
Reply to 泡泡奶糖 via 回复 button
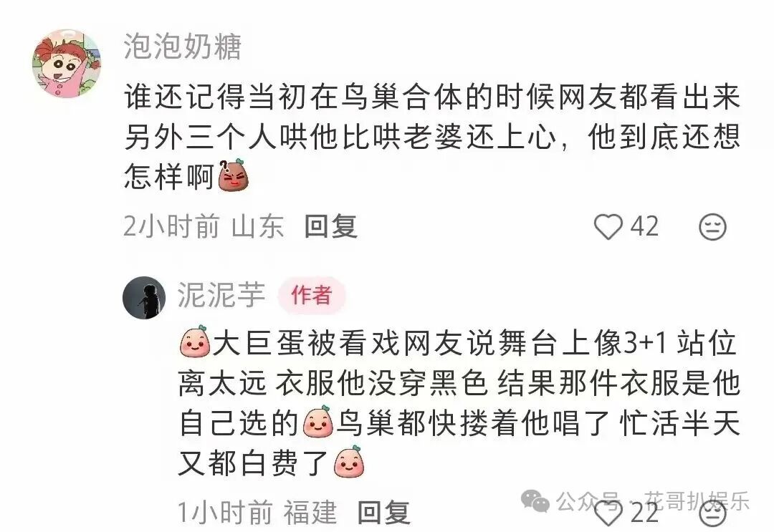pyautogui.click(x=330, y=227)
